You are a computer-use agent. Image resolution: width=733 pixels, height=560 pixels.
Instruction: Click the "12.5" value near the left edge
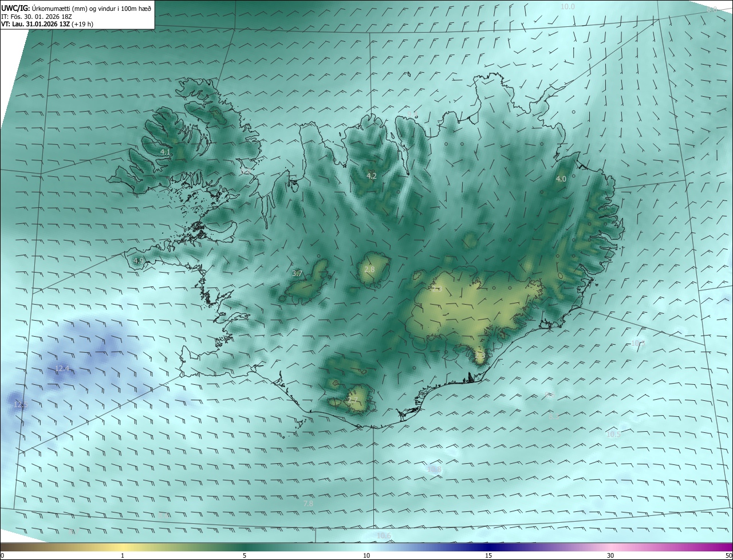pyautogui.click(x=20, y=404)
